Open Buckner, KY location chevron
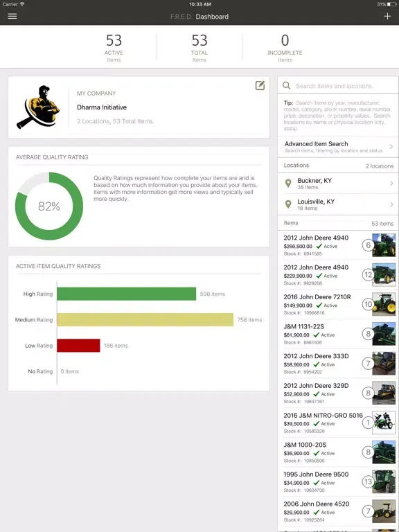The image size is (399, 532). tap(391, 183)
